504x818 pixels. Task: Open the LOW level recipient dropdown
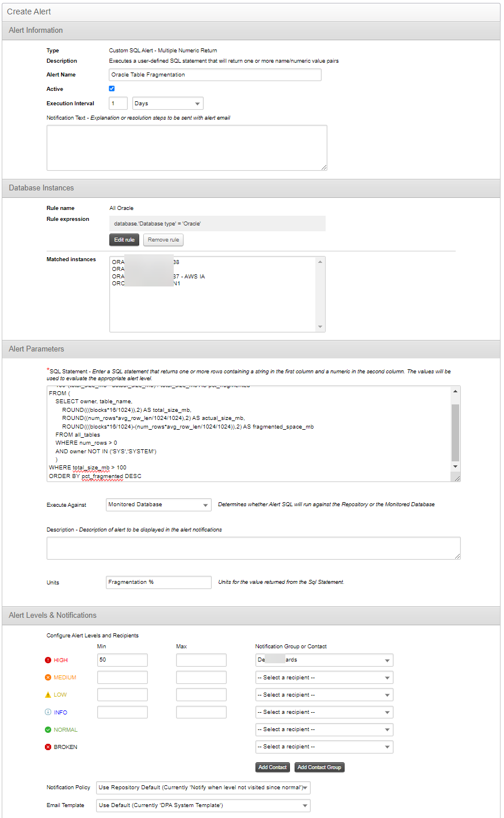(324, 694)
